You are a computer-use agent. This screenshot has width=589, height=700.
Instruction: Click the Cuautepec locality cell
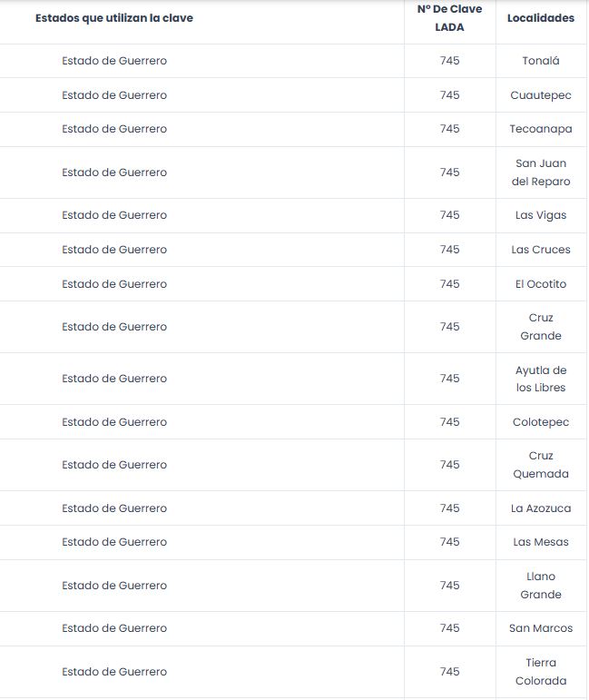tap(541, 95)
